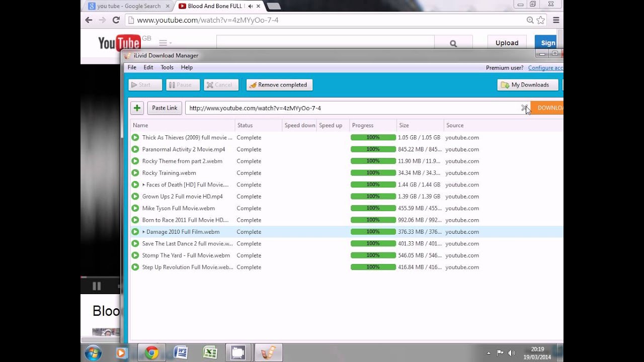Viewport: 644px width, 362px height.
Task: Play the Faces of Death [HD] download
Action: coord(135,185)
